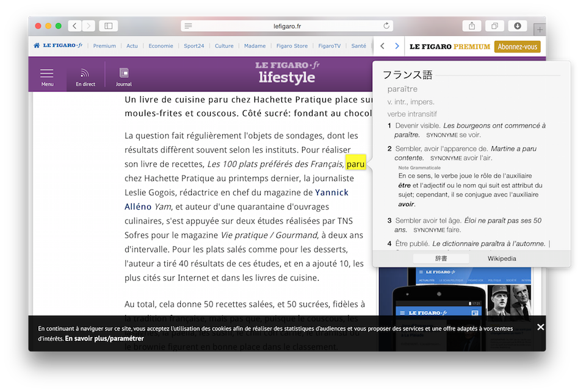Open the Downloads toolbar button
586x392 pixels.
[517, 26]
